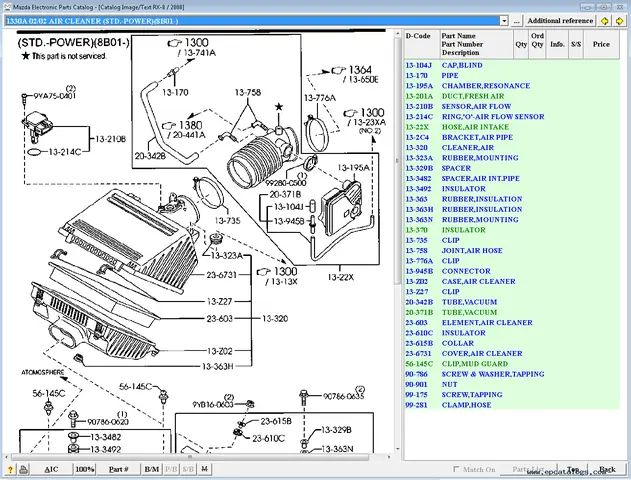The height and width of the screenshot is (480, 631).
Task: Click the D-Code column header
Action: click(x=418, y=35)
